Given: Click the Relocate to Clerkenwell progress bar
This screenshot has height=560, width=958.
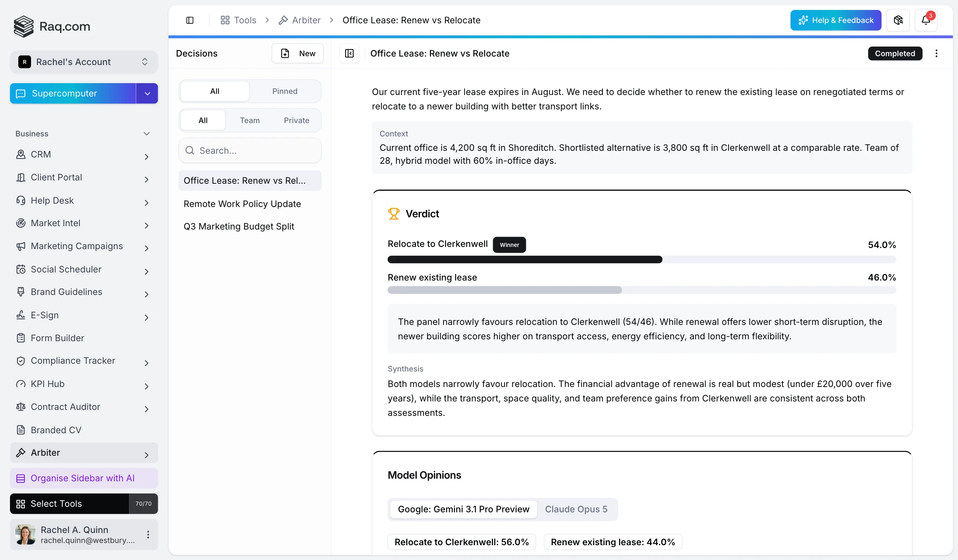Looking at the screenshot, I should (642, 259).
